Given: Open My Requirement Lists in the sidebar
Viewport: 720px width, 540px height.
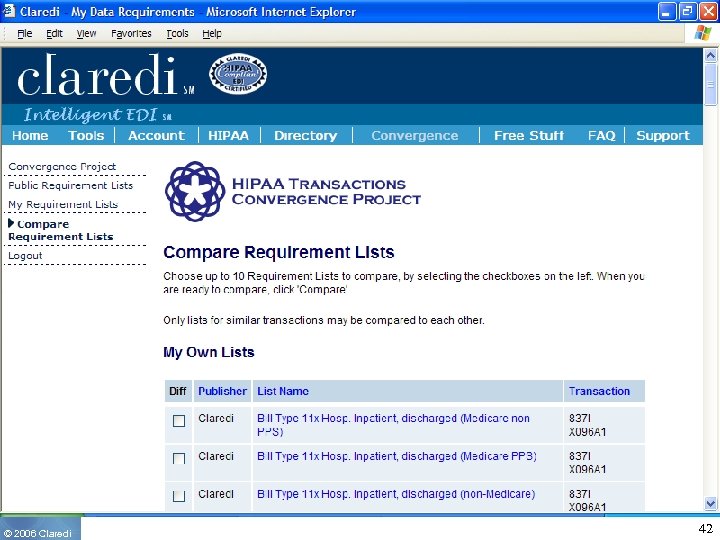Looking at the screenshot, I should (63, 204).
